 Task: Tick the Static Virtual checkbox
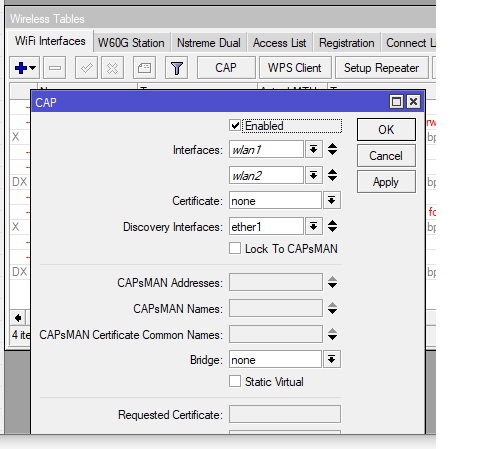pyautogui.click(x=235, y=381)
